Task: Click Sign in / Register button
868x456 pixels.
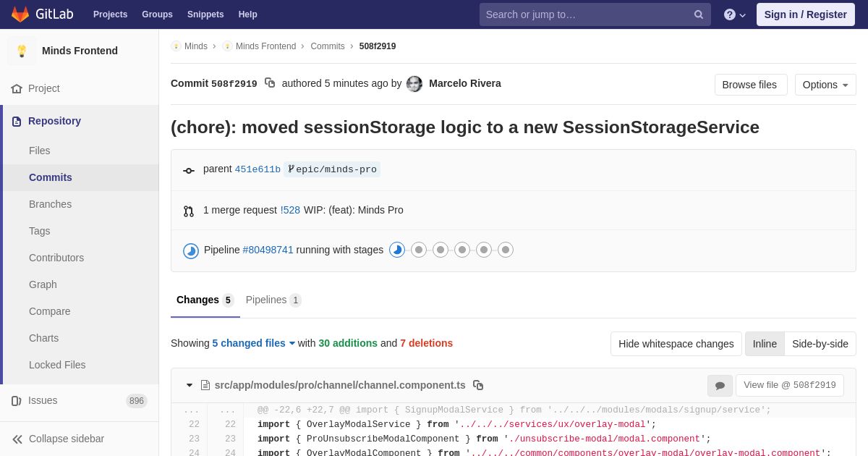Action: click(806, 14)
